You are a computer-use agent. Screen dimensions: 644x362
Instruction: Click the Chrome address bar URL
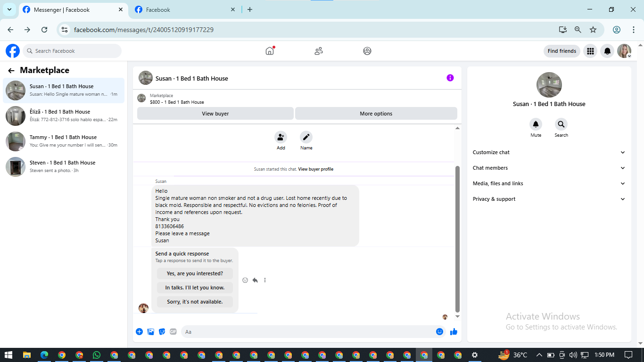(144, 30)
